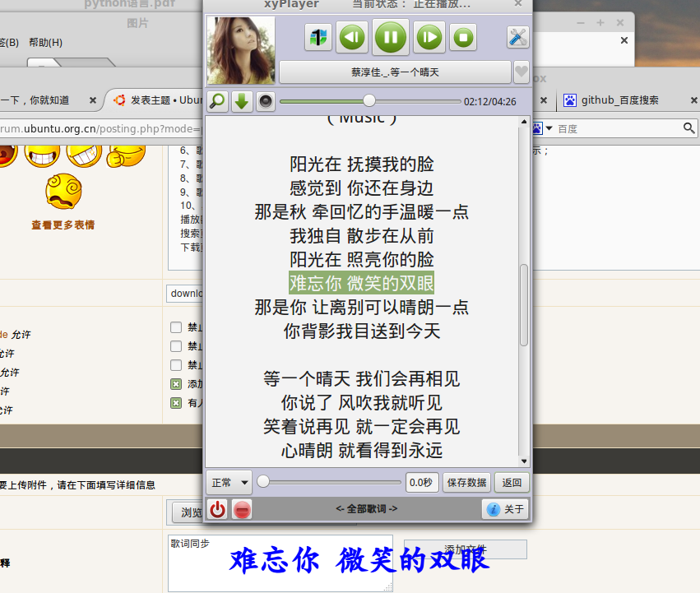Click the 歌词同步 comment text area
700x593 pixels.
[x=280, y=563]
